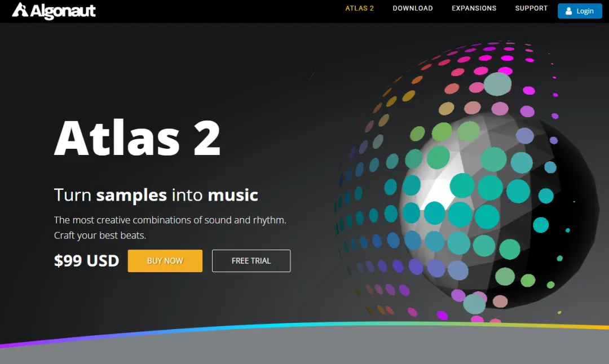The width and height of the screenshot is (609, 364).
Task: Click the Atlas 2 headline
Action: click(137, 138)
